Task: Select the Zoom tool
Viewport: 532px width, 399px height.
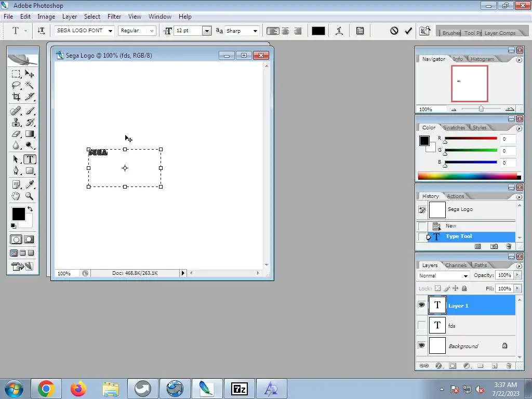Action: pyautogui.click(x=30, y=196)
